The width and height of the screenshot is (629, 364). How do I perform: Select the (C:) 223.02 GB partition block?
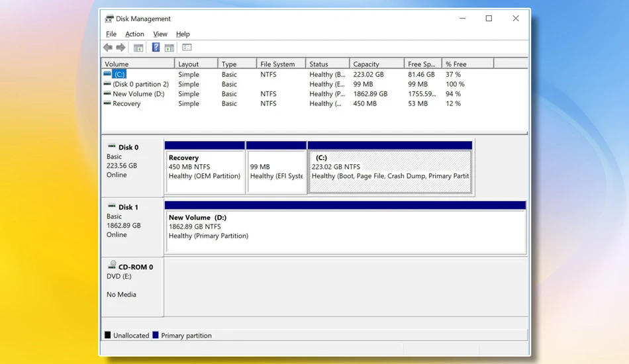click(x=390, y=167)
